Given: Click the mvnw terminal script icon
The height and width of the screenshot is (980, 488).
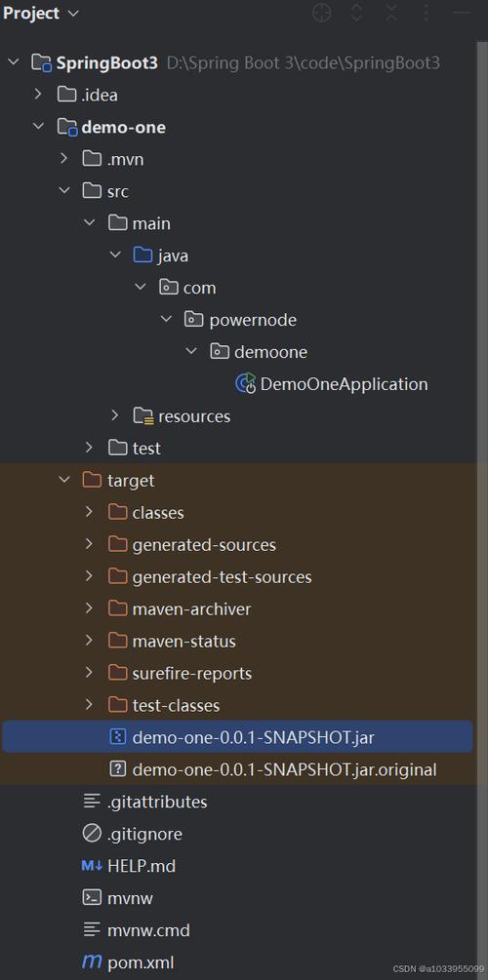Looking at the screenshot, I should 92,898.
